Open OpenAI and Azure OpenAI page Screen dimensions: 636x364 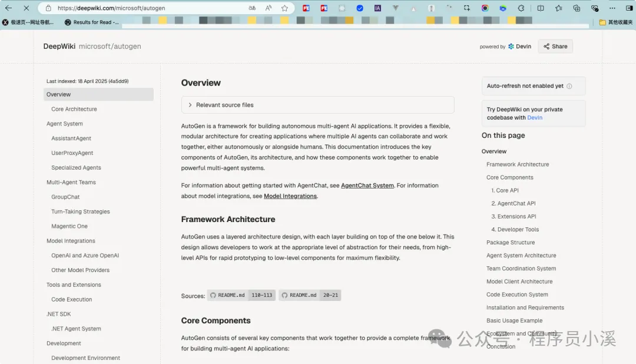(x=85, y=255)
